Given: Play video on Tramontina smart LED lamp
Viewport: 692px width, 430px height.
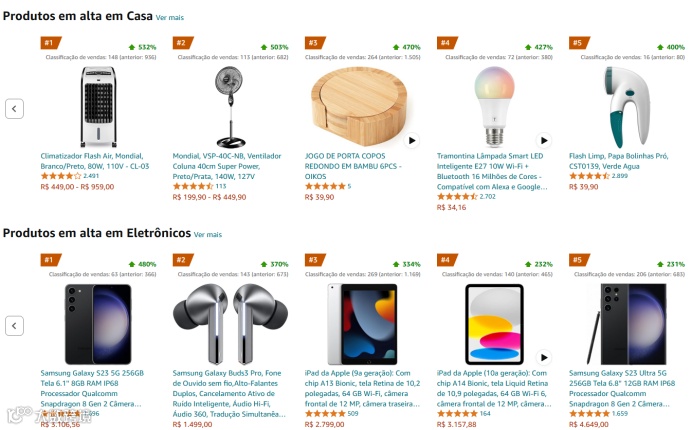Looking at the screenshot, I should pyautogui.click(x=544, y=140).
